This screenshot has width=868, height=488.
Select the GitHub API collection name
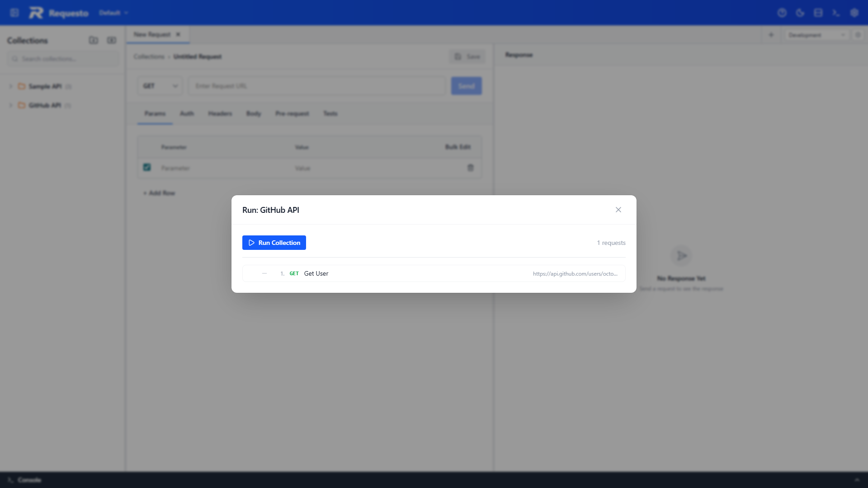(45, 105)
